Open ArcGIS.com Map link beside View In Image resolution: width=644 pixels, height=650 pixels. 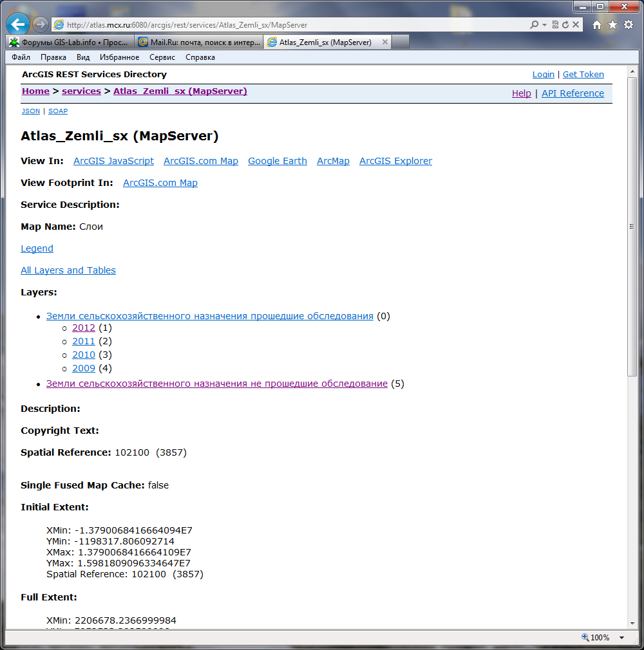pos(201,161)
